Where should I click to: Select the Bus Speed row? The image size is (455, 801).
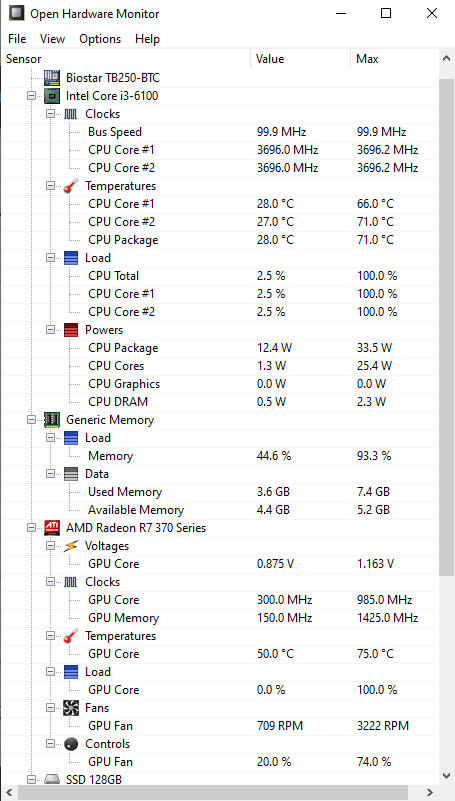221,132
